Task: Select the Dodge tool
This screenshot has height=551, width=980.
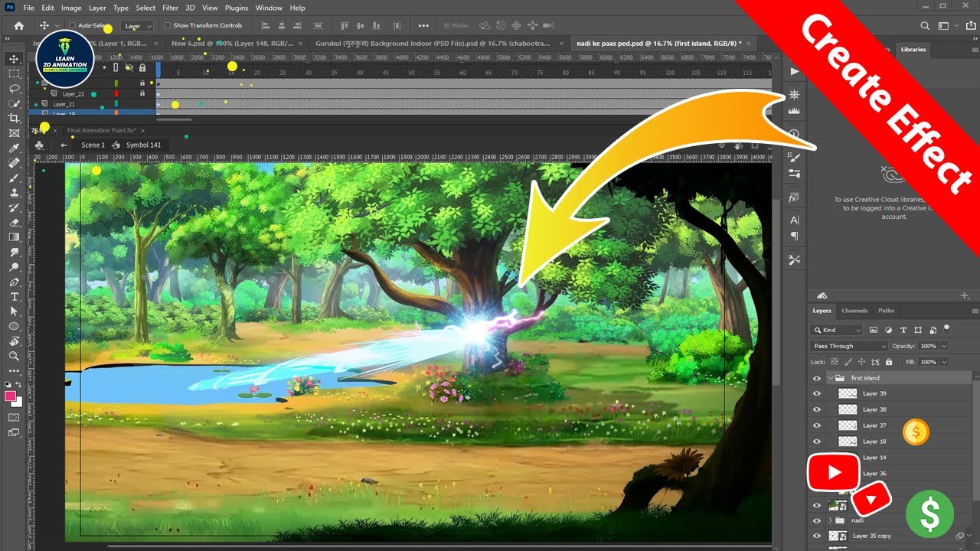Action: (x=14, y=267)
